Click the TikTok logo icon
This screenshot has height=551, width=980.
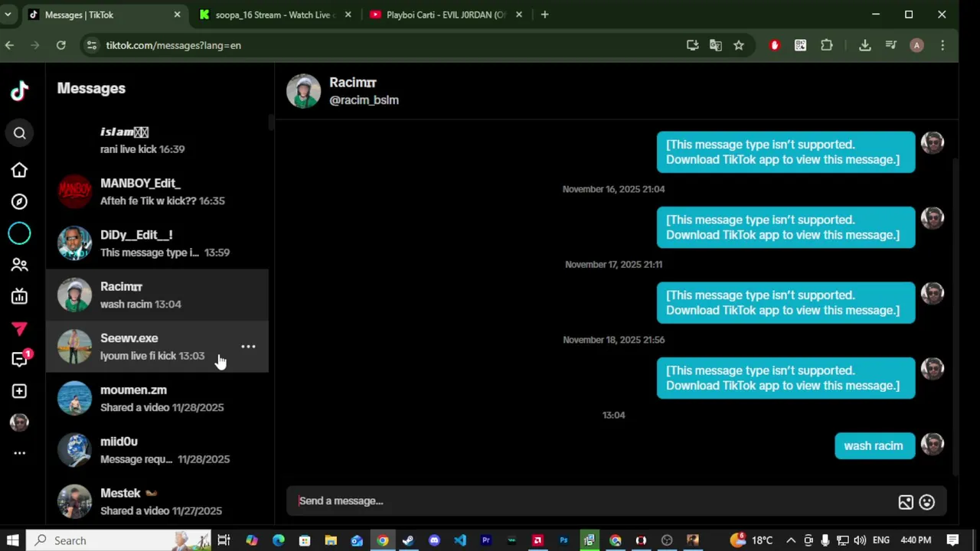(x=19, y=91)
